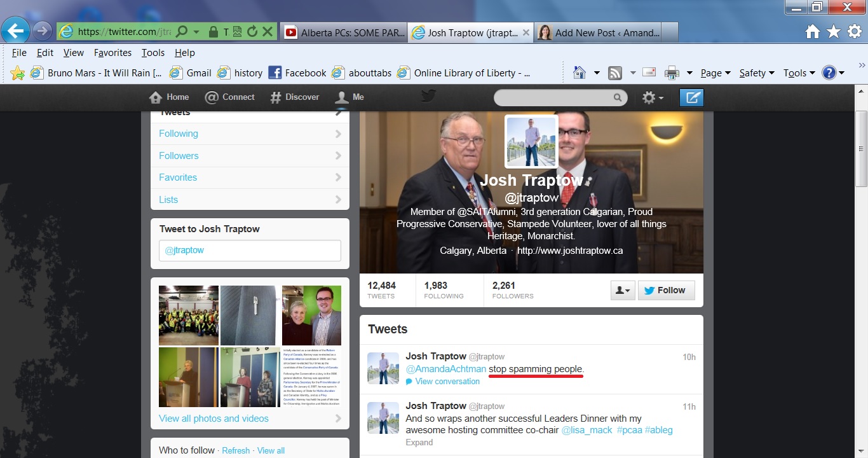Click the RSS feeds icon
This screenshot has height=458, width=868.
pyautogui.click(x=614, y=73)
